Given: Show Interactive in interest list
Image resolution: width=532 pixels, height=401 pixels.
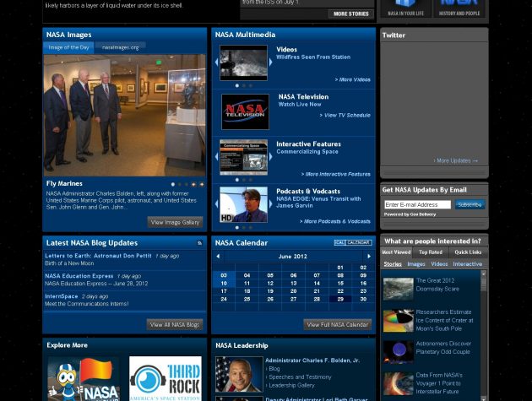Looking at the screenshot, I should pos(468,264).
